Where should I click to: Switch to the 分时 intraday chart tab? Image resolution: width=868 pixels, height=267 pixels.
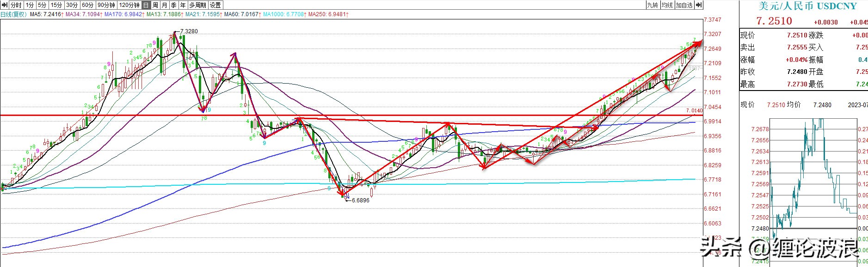(x=16, y=5)
